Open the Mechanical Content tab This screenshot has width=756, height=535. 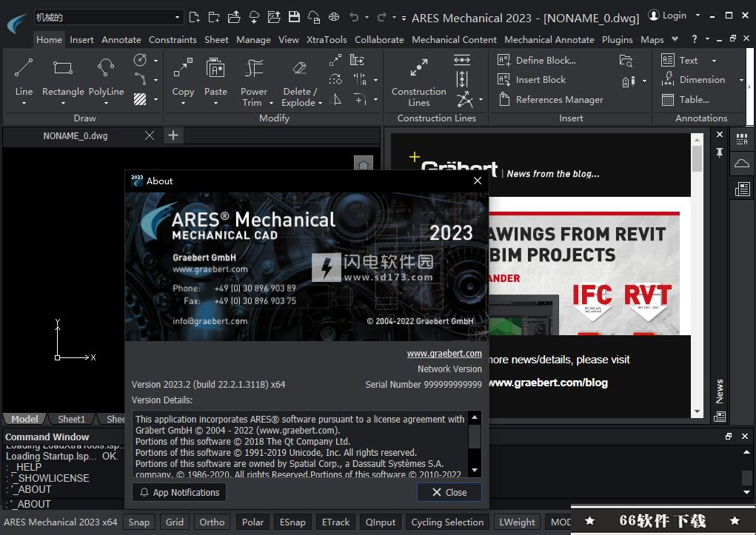point(454,39)
